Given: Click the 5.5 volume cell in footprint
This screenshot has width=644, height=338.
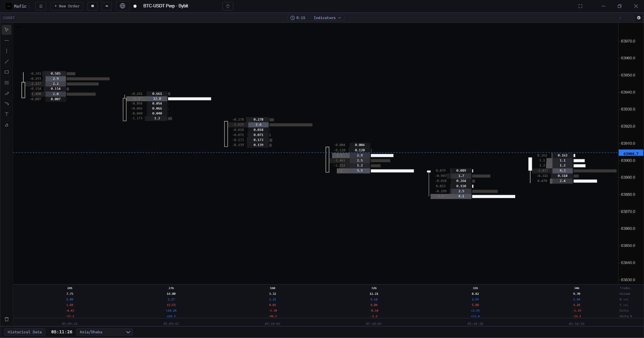Looking at the screenshot, I should pyautogui.click(x=360, y=171).
